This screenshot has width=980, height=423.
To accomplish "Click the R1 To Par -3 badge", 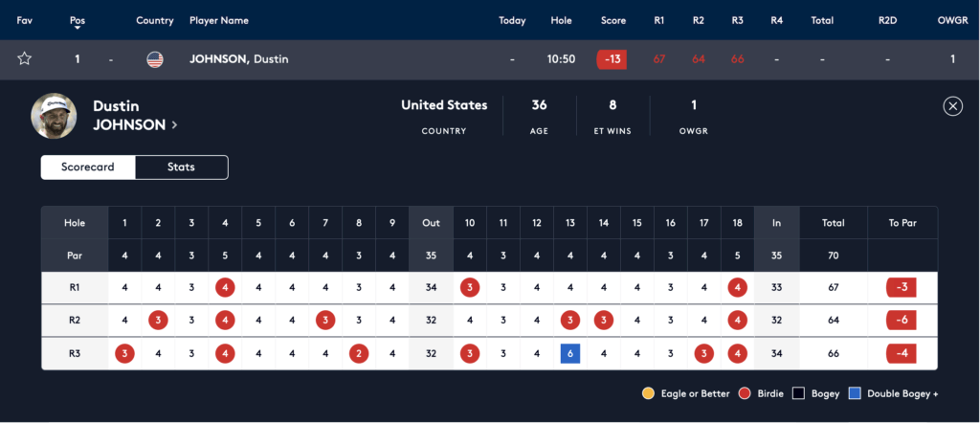I will 902,288.
